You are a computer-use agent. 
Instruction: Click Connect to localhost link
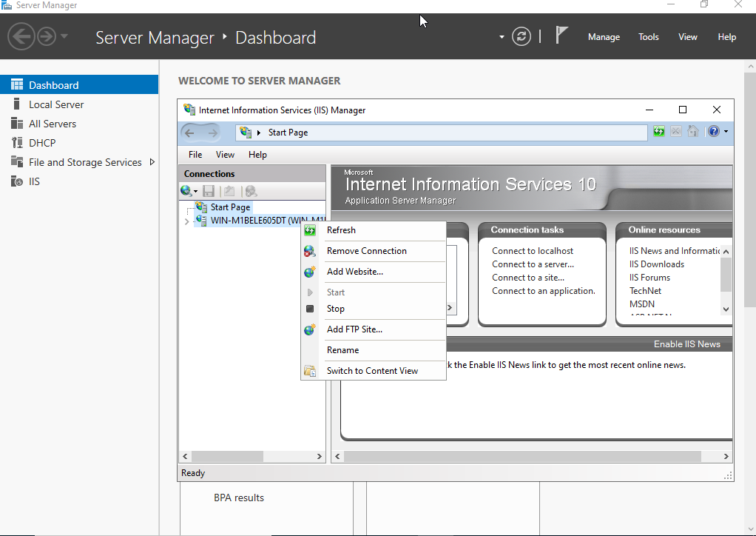(x=533, y=251)
